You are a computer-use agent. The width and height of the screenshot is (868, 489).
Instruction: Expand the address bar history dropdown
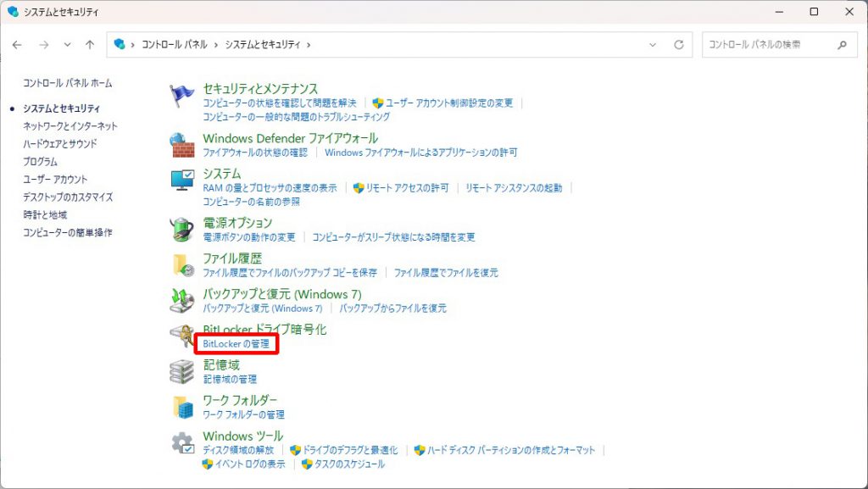click(653, 45)
